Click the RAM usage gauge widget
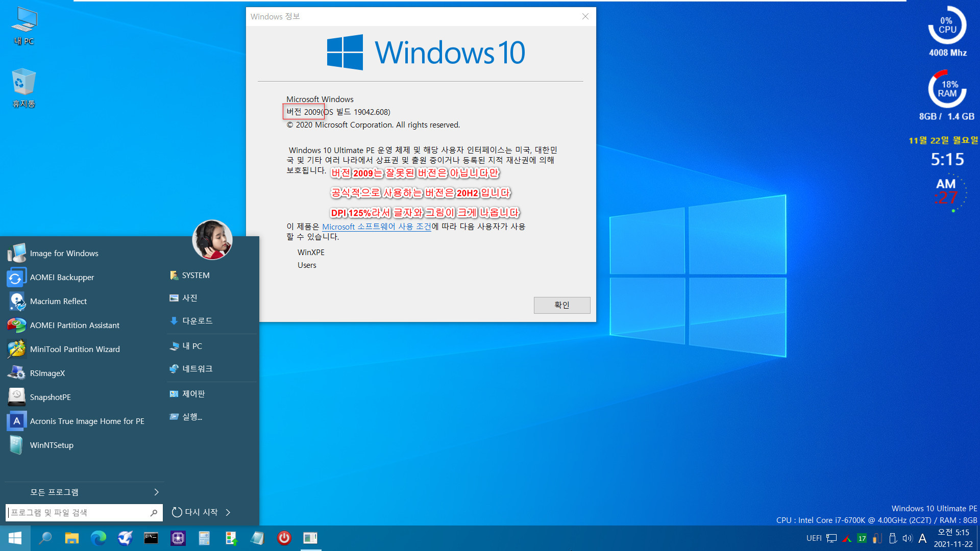This screenshot has width=980, height=551. 947,89
